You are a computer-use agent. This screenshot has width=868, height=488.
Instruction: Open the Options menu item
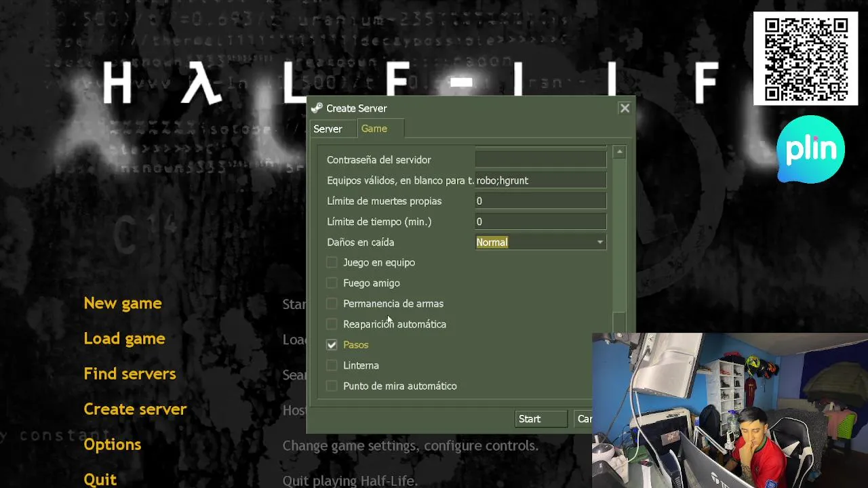(x=113, y=445)
